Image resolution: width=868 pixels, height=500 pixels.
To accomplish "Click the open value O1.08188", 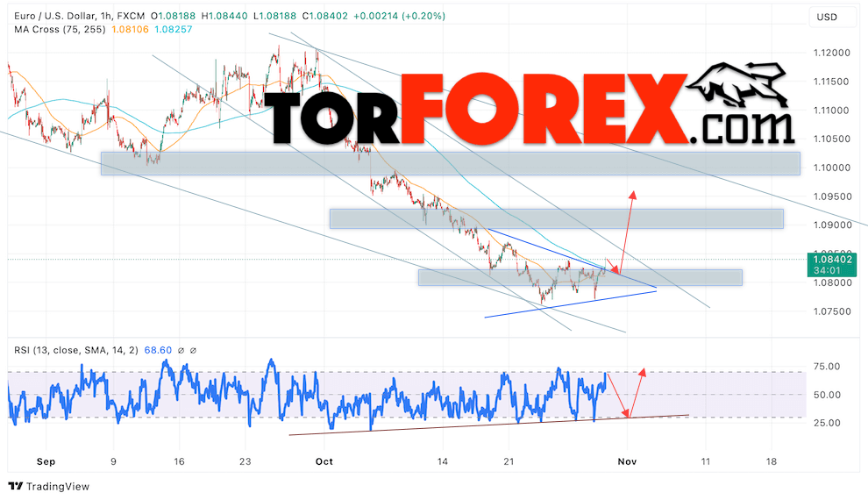I will (x=174, y=16).
